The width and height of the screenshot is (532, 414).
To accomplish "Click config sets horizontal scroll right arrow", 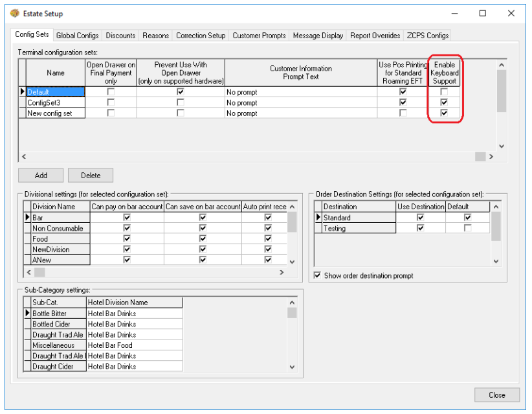I will 491,157.
